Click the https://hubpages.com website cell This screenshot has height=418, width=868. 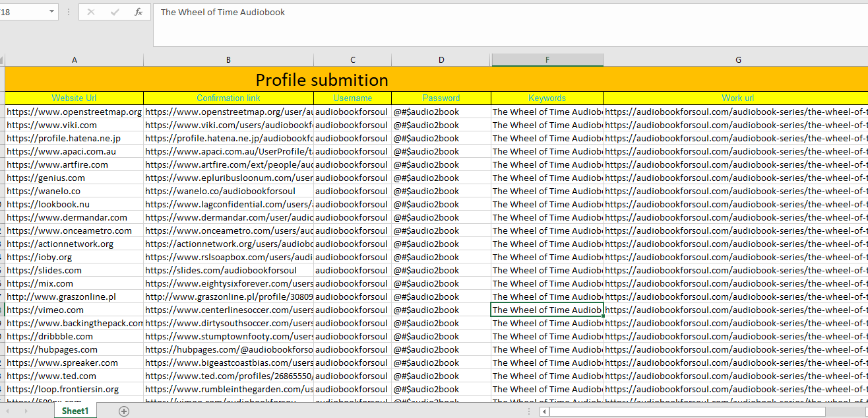(x=74, y=349)
